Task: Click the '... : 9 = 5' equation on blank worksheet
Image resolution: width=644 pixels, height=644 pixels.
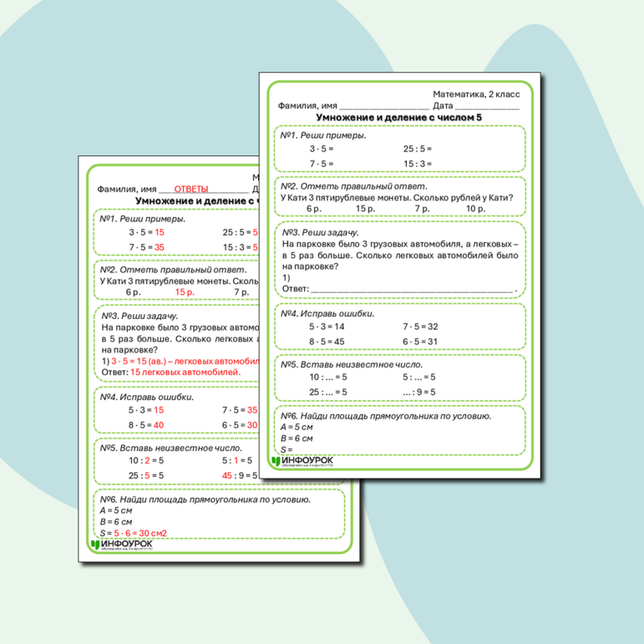Action: pyautogui.click(x=420, y=392)
